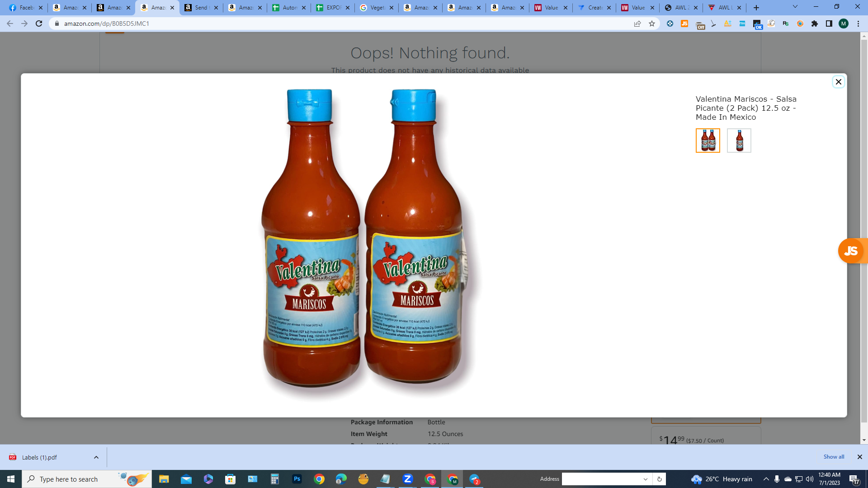
Task: Open the Extensions puzzle menu
Action: [x=815, y=23]
